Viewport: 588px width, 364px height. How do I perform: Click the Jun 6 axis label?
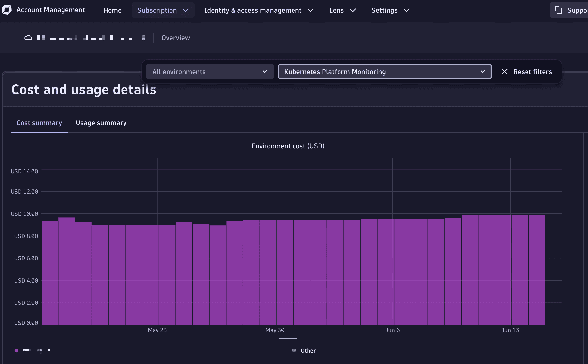click(392, 330)
